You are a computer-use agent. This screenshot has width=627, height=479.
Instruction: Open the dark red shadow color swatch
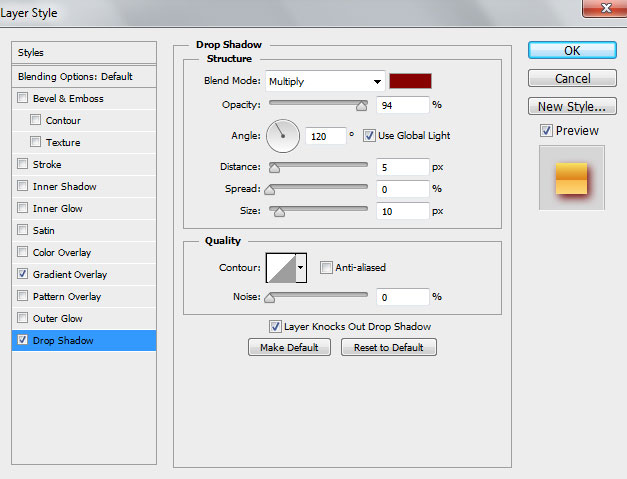(x=411, y=81)
